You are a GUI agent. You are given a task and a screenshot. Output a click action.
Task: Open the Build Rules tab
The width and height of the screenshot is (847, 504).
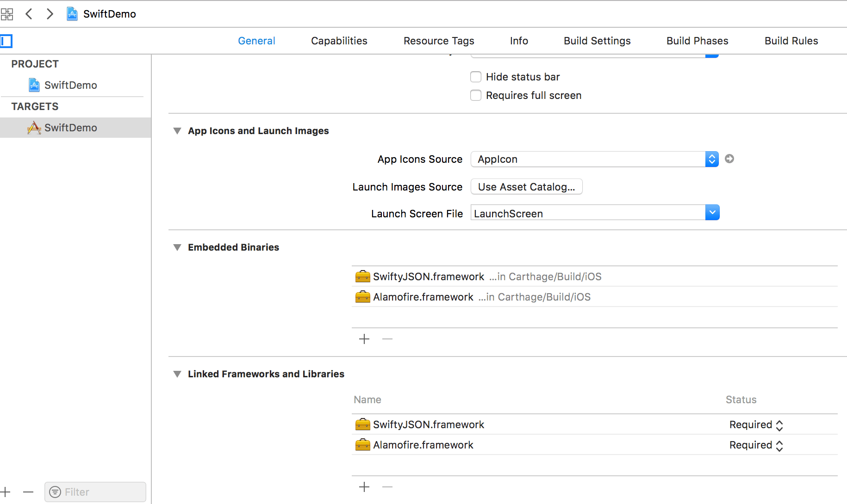pyautogui.click(x=791, y=41)
